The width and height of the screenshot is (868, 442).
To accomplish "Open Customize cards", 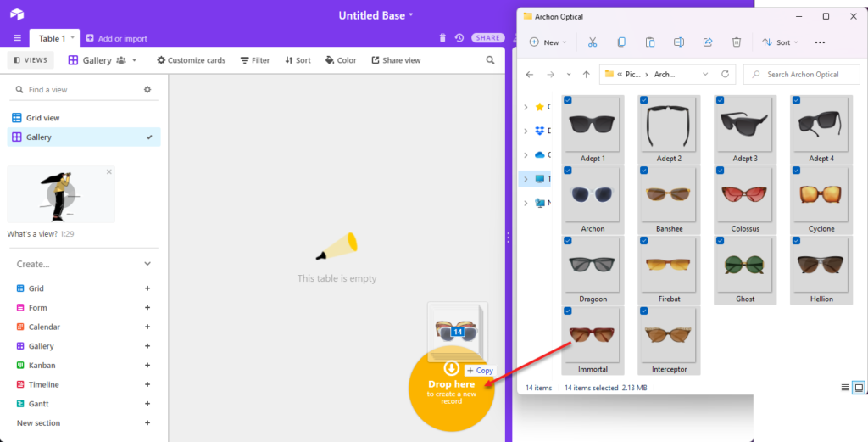I will tap(191, 60).
